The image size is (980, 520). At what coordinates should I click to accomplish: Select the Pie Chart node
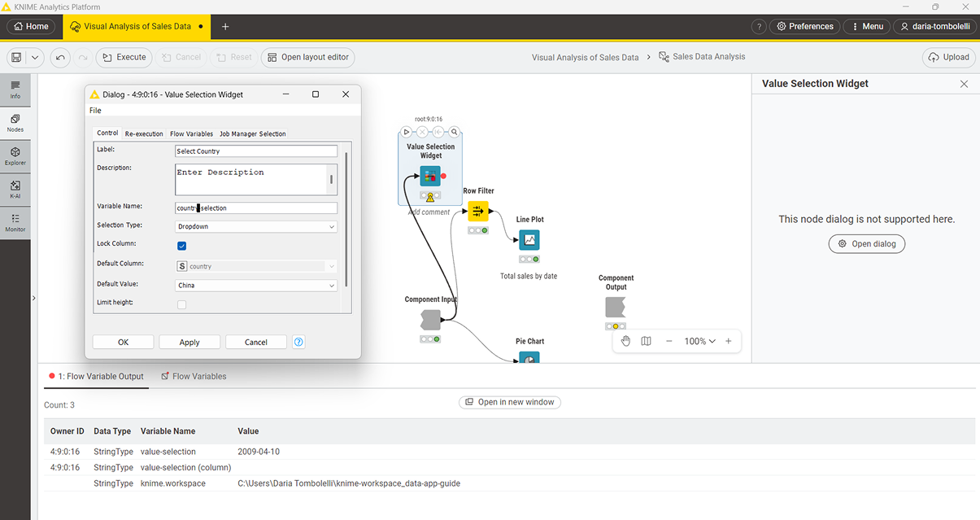(529, 356)
